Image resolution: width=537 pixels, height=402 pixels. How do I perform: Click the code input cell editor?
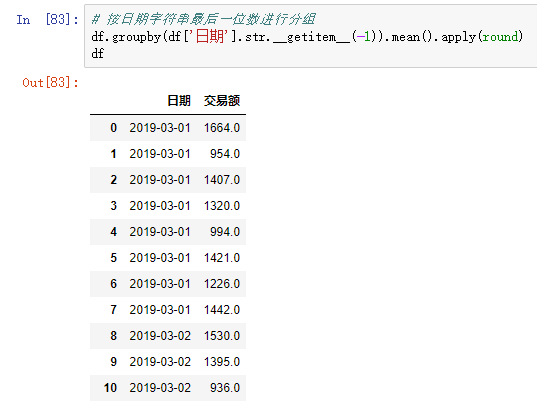[311, 36]
